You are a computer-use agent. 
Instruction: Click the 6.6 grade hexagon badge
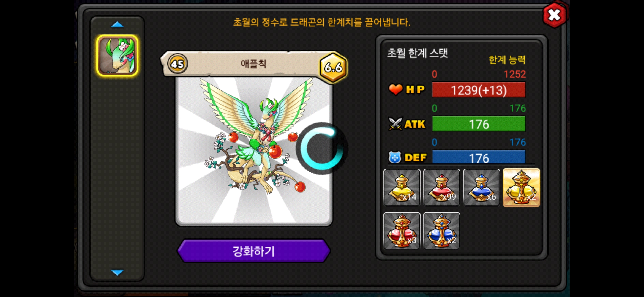[x=333, y=67]
